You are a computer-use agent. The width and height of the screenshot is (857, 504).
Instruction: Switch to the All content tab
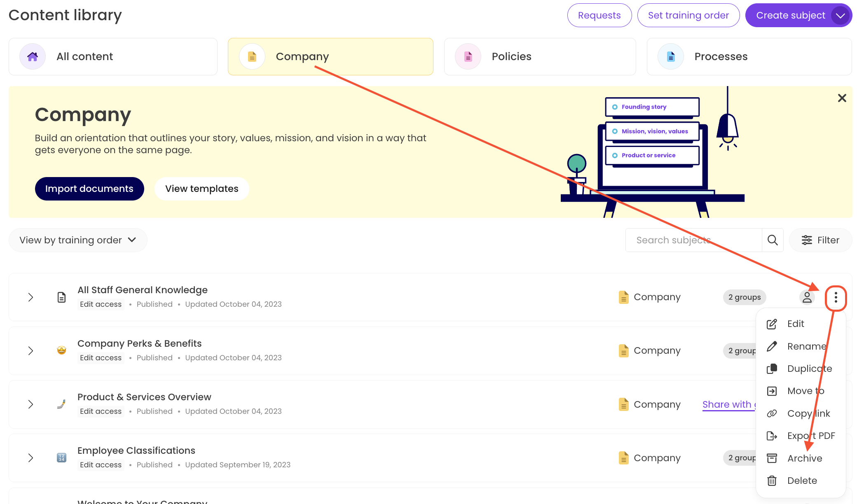coord(113,57)
